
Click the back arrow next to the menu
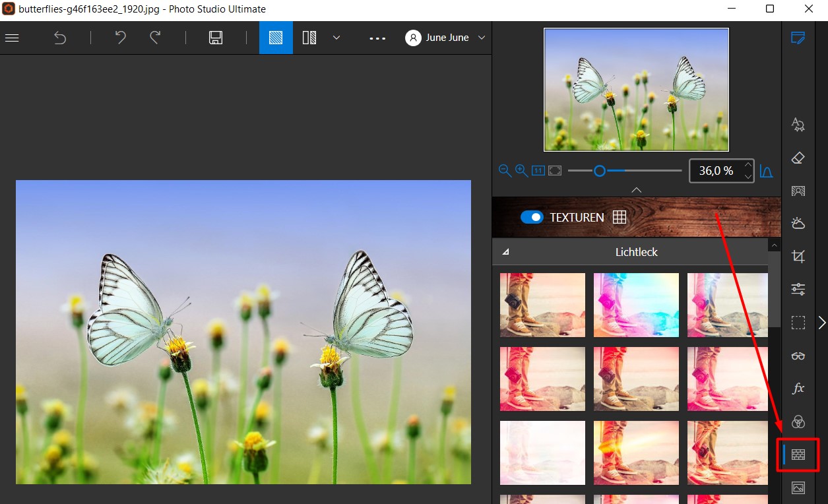pos(60,38)
